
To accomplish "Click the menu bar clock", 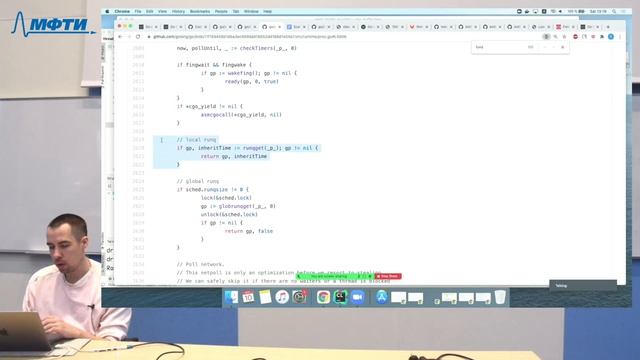I will (x=598, y=11).
